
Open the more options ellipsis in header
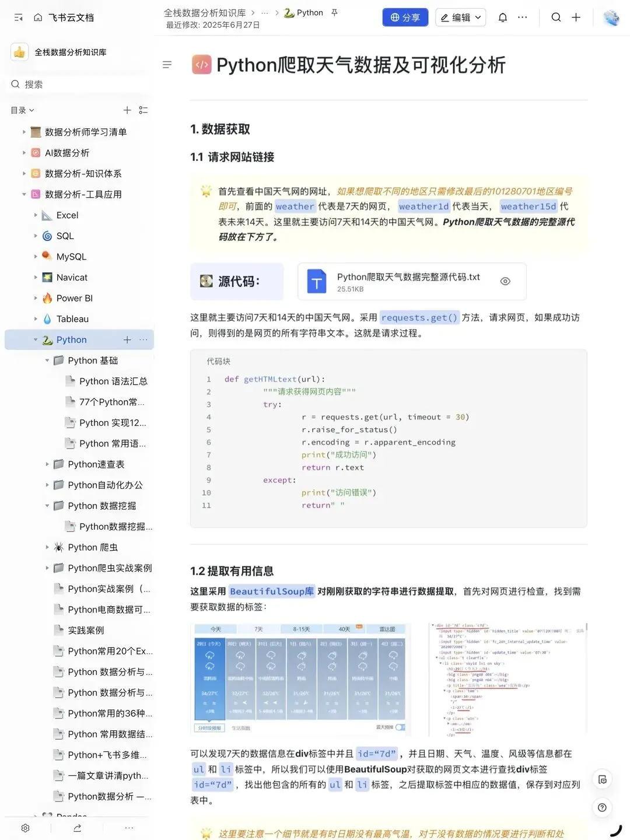coord(523,17)
